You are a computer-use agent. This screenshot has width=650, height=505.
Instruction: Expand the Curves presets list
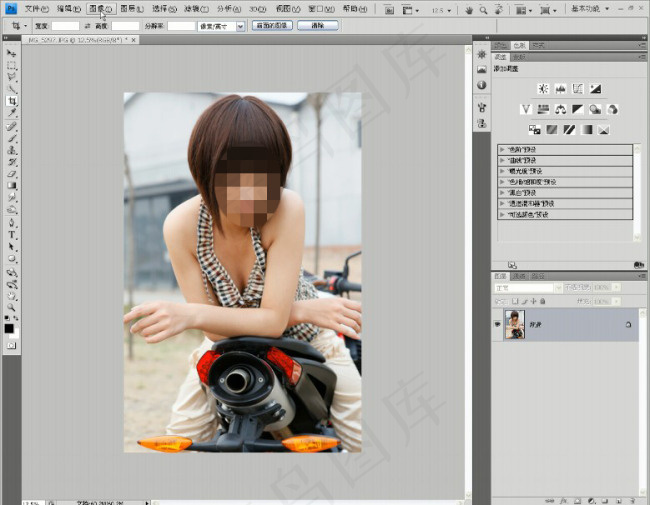pyautogui.click(x=502, y=160)
